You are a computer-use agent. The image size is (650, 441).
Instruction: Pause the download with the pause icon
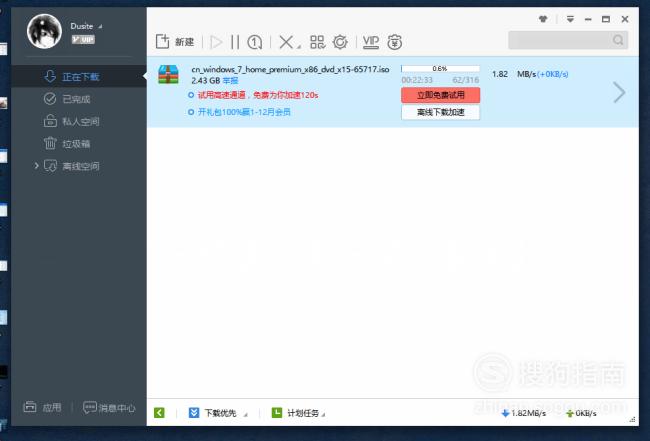click(x=235, y=42)
